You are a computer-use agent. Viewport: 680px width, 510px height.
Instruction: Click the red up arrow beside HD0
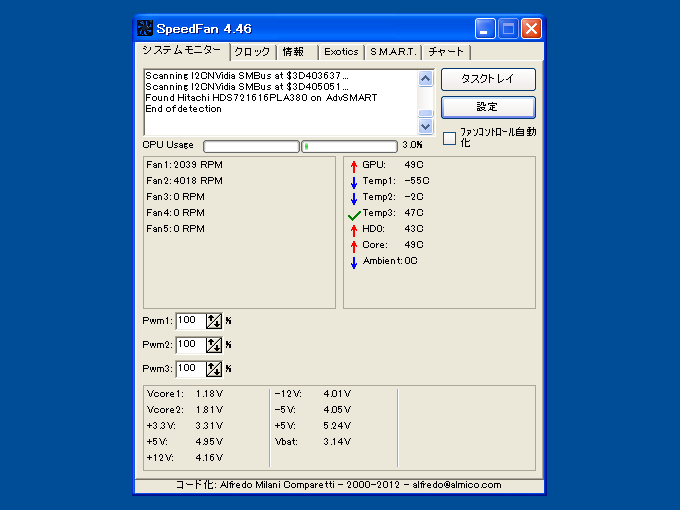click(354, 230)
